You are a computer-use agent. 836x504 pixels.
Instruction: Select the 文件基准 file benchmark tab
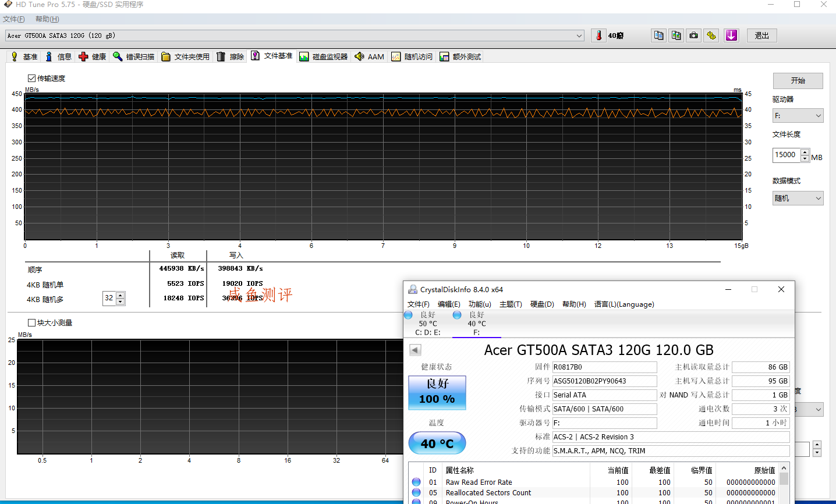(x=272, y=56)
